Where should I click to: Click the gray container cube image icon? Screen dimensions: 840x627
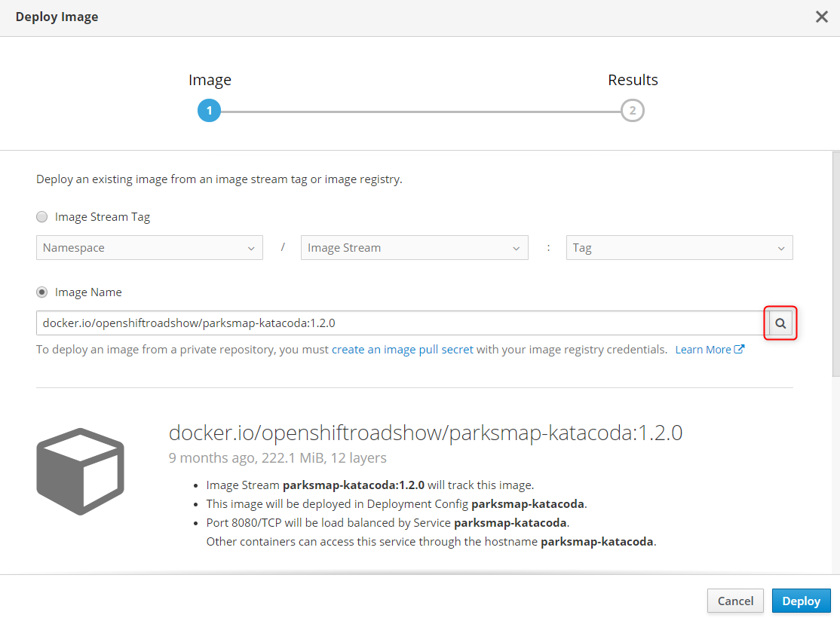point(81,471)
